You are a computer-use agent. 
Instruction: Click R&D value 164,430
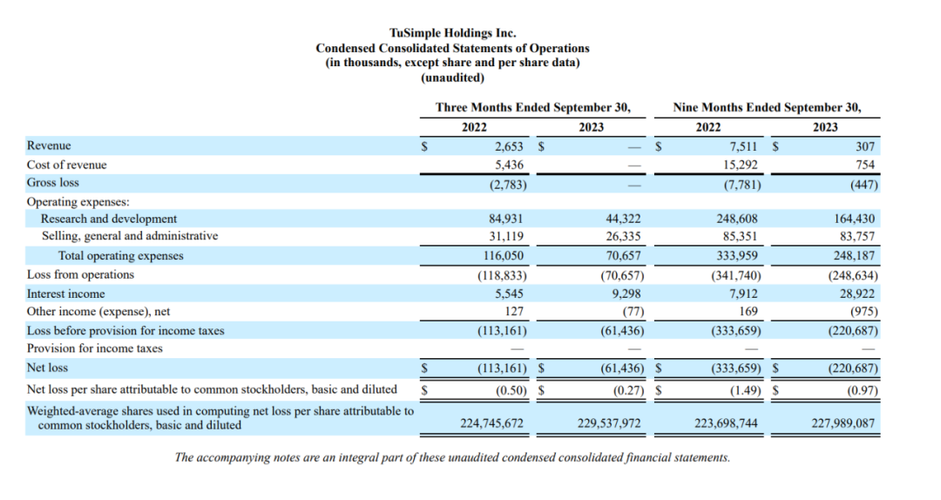pyautogui.click(x=855, y=219)
